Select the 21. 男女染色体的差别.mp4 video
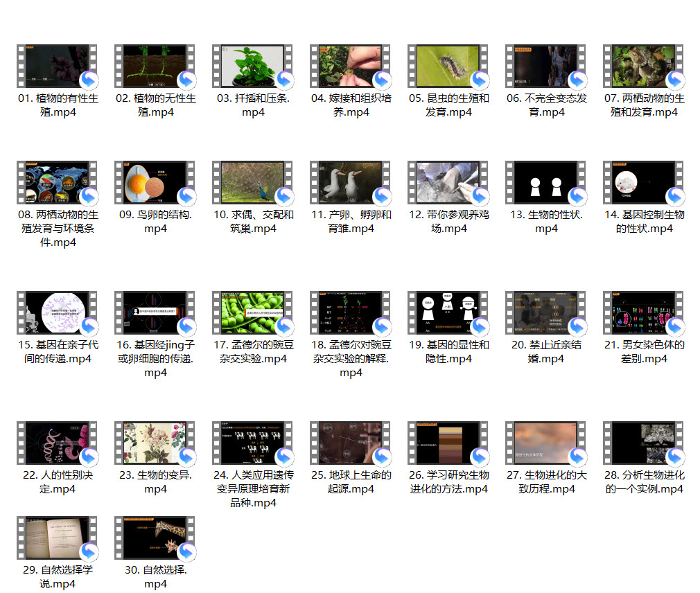The width and height of the screenshot is (700, 593). pyautogui.click(x=644, y=313)
